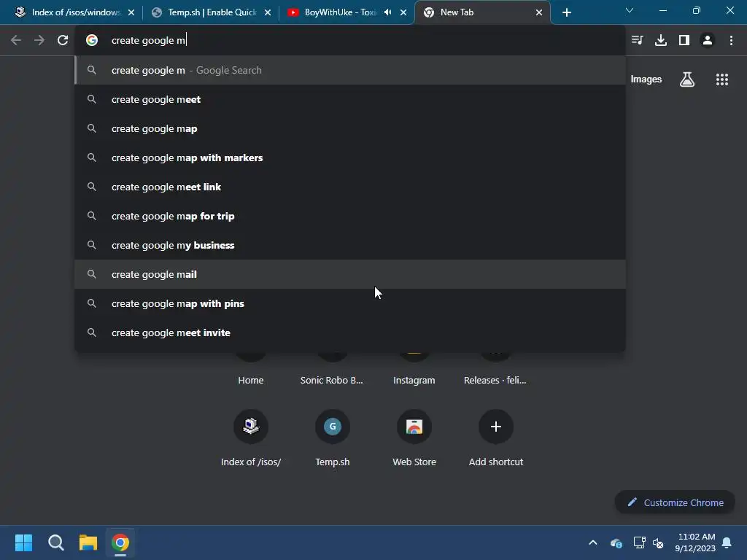The width and height of the screenshot is (747, 560).
Task: Open Customize Chrome button
Action: (x=675, y=502)
